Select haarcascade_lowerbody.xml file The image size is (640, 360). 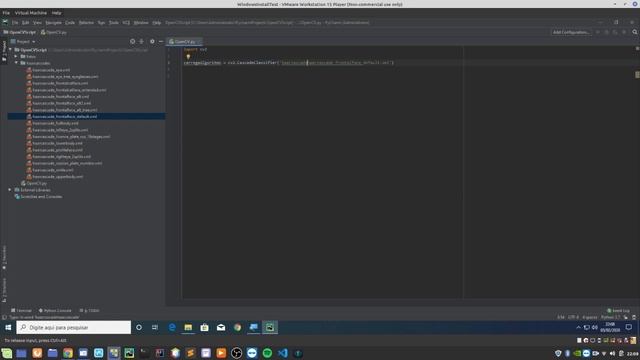(x=57, y=143)
